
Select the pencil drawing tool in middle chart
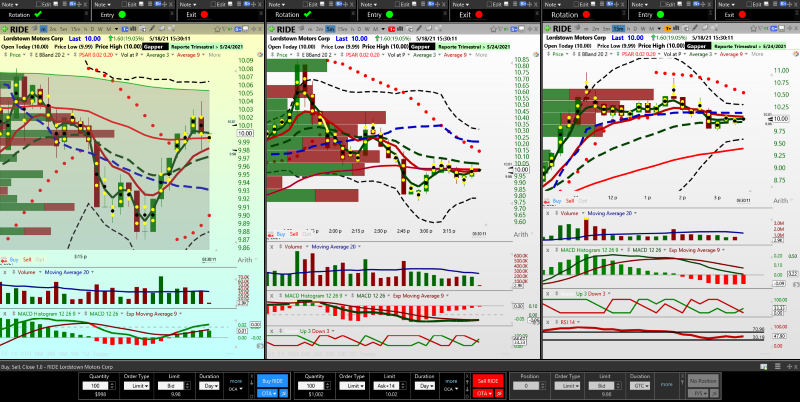419,29
